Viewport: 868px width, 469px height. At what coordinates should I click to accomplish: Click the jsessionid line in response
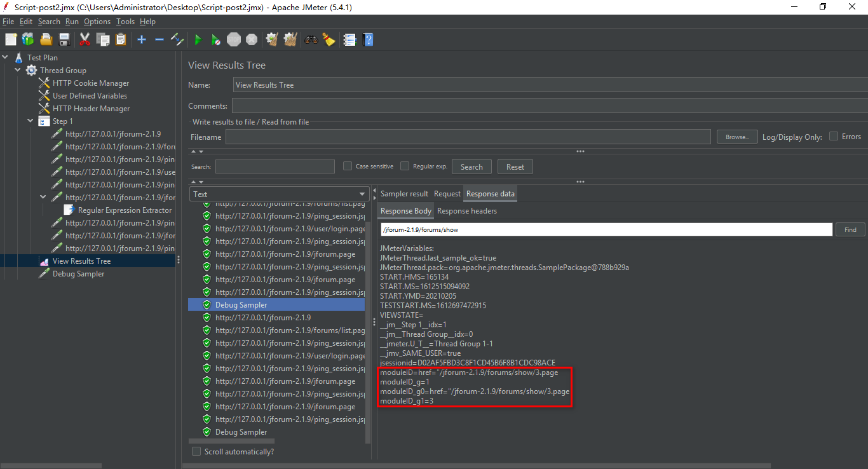point(467,362)
